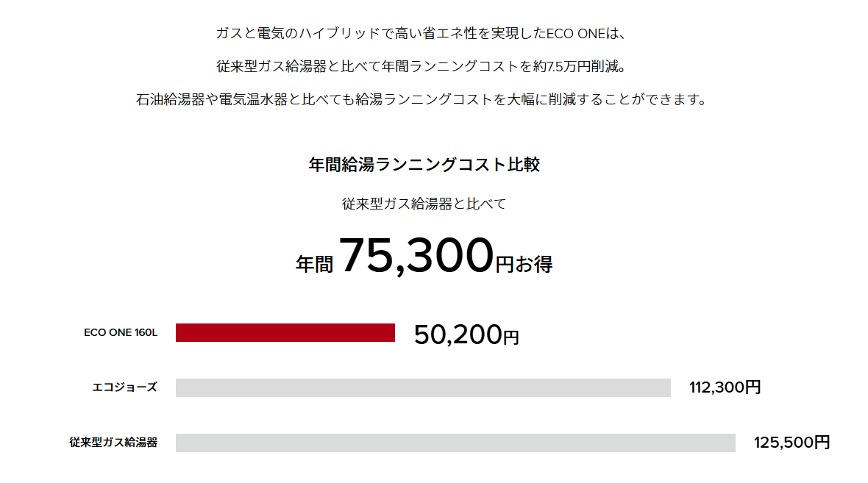Click the 112,300円 cost value
Viewport: 868px width, 483px height.
point(725,387)
